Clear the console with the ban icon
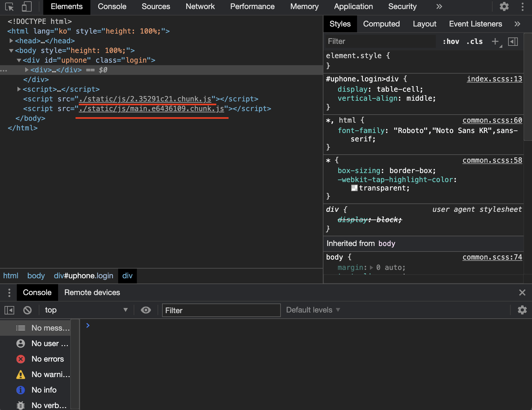532x410 pixels. [27, 310]
